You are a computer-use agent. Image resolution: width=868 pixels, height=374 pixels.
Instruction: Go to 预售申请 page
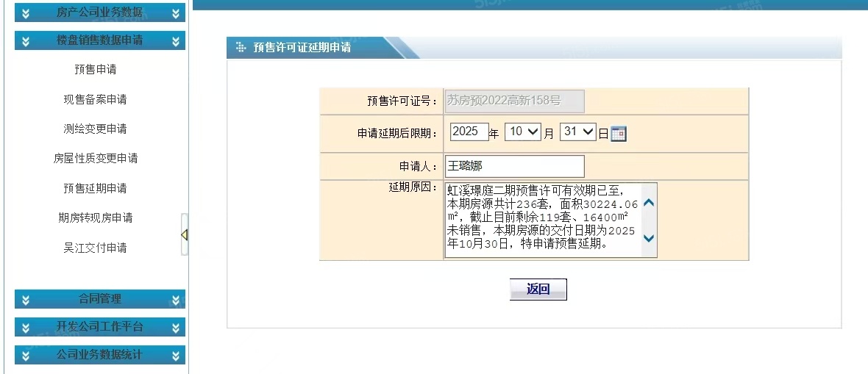[x=95, y=70]
